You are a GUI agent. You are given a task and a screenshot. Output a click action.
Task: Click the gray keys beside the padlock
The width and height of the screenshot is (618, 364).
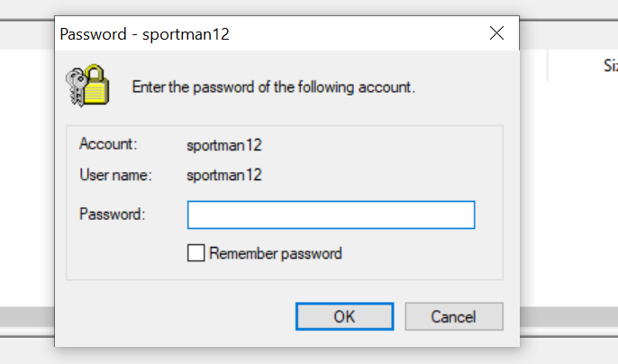pos(76,87)
